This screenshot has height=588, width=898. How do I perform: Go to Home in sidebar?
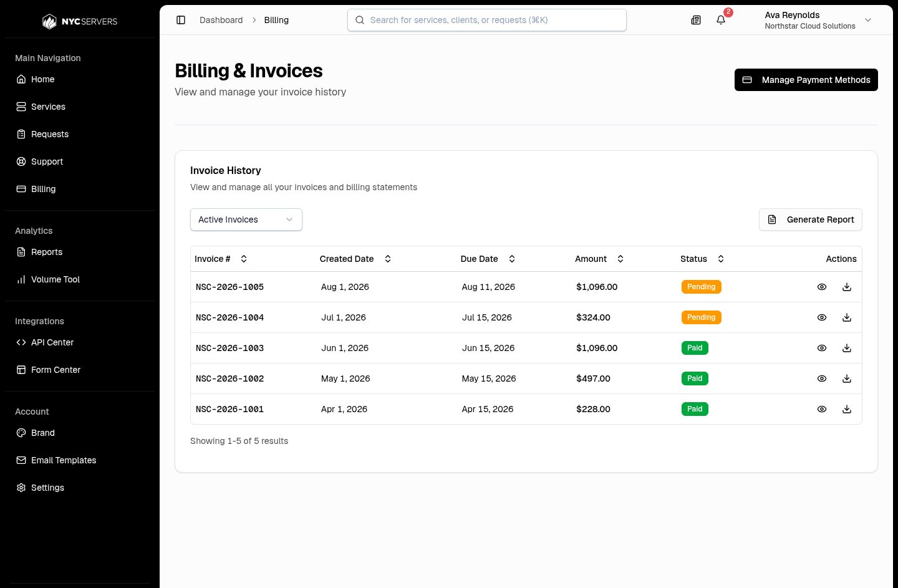[x=80, y=79]
